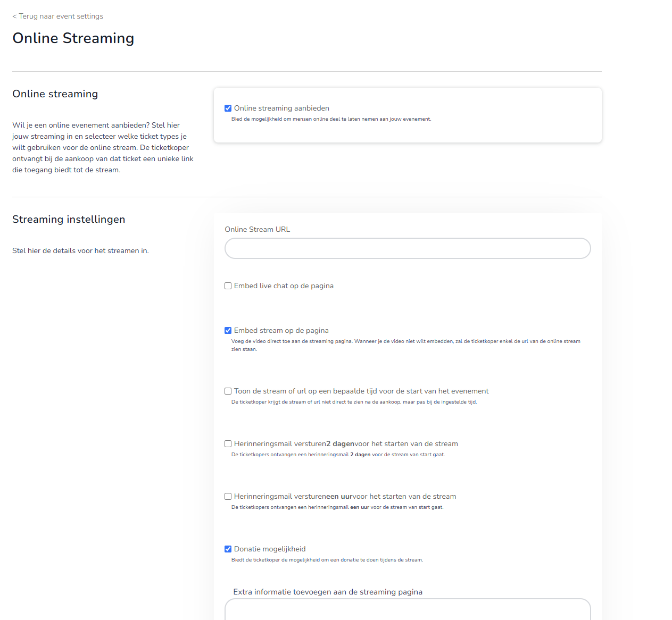Click the 'Wil je een online evenement' intro paragraph
Viewport: 672px width, 620px height.
tap(103, 148)
